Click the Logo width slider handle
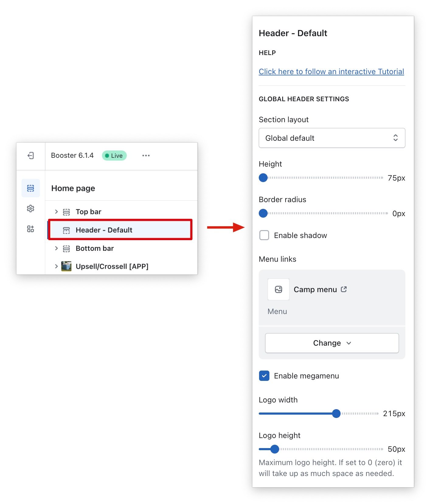Screen dimensions: 433x504 coord(336,413)
